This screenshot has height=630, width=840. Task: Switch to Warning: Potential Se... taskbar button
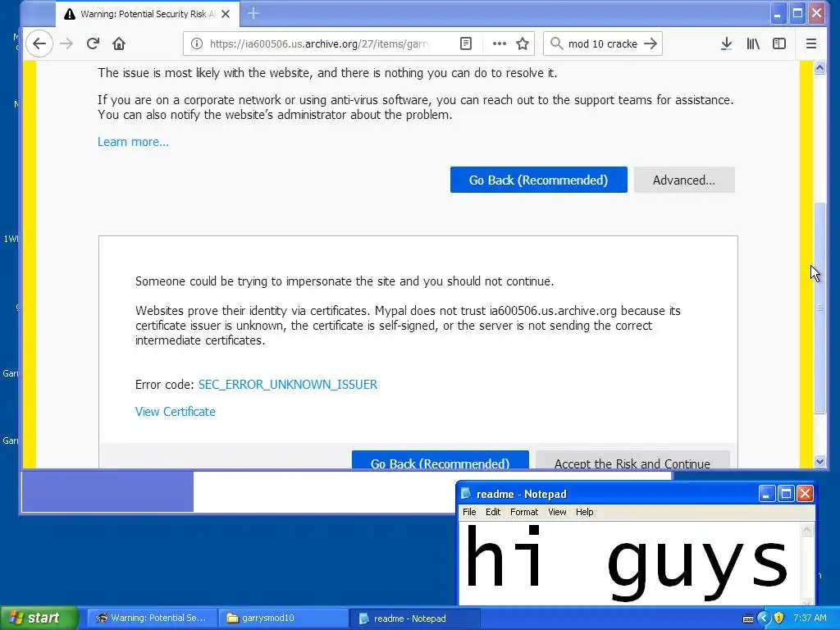(152, 619)
